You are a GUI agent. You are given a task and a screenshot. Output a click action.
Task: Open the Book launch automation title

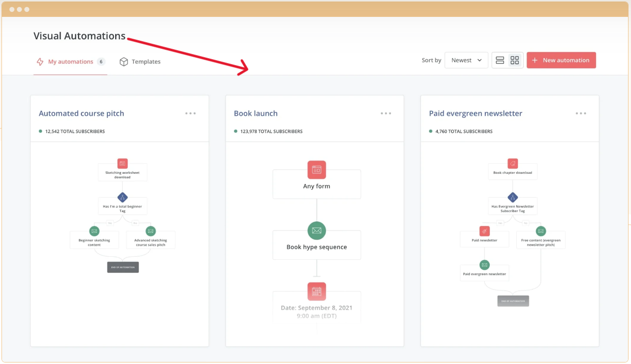click(256, 113)
